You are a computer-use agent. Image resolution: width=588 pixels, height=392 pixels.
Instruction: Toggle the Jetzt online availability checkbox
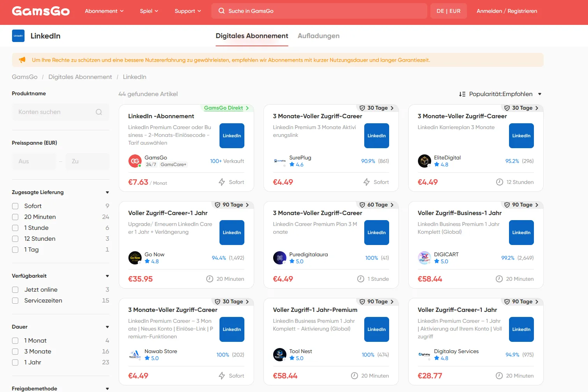(x=15, y=290)
